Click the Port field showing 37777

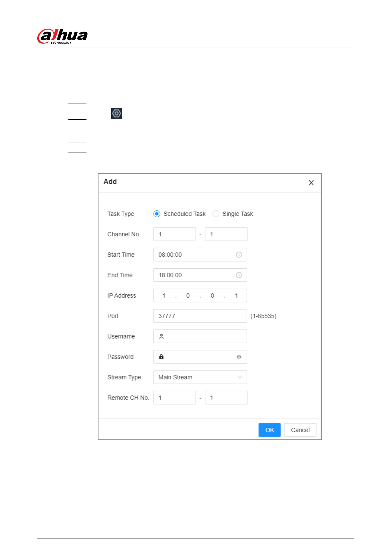pyautogui.click(x=200, y=316)
